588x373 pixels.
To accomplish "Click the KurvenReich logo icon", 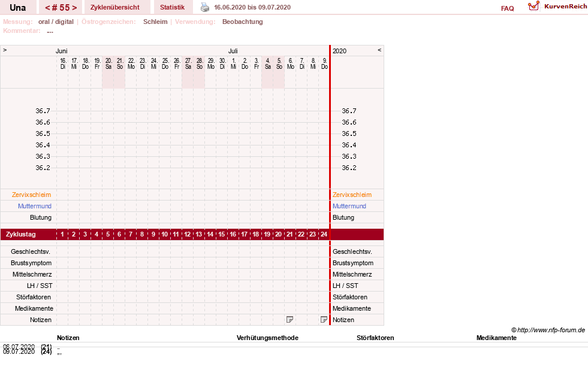I will click(533, 6).
